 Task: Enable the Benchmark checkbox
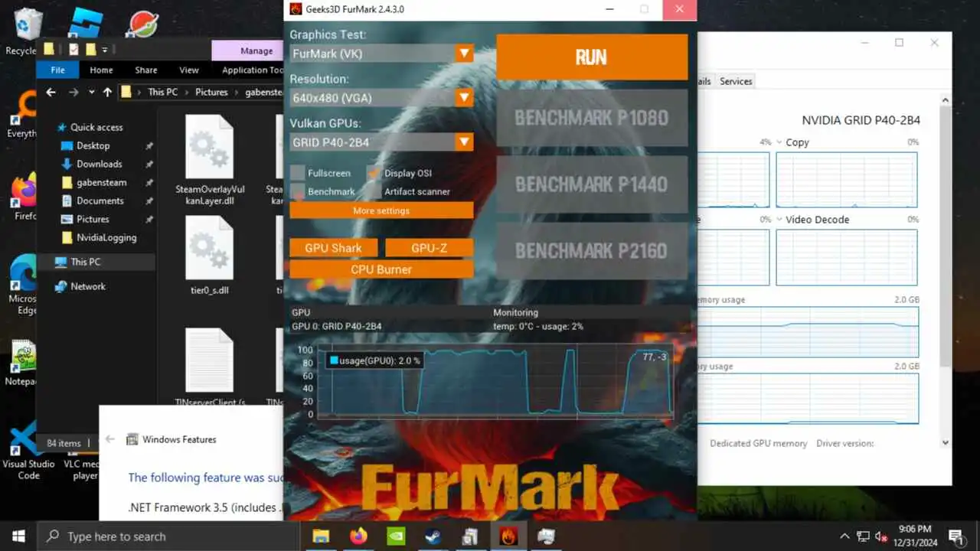297,191
